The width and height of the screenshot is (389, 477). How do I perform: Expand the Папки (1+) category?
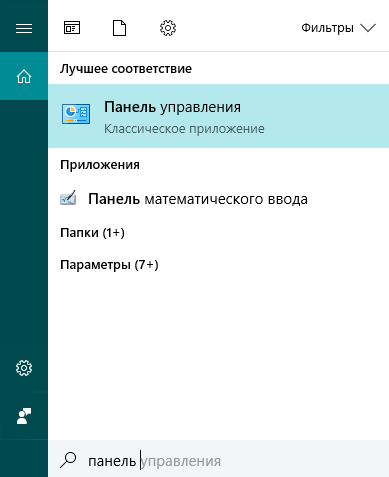[92, 233]
